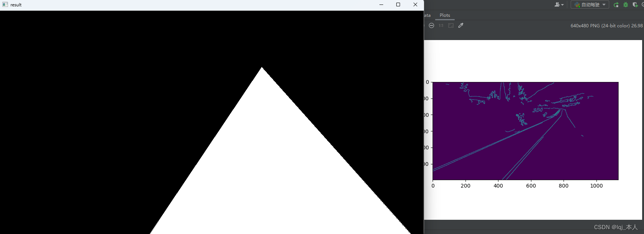Image resolution: width=644 pixels, height=234 pixels.
Task: Click the result window title text
Action: (16, 5)
